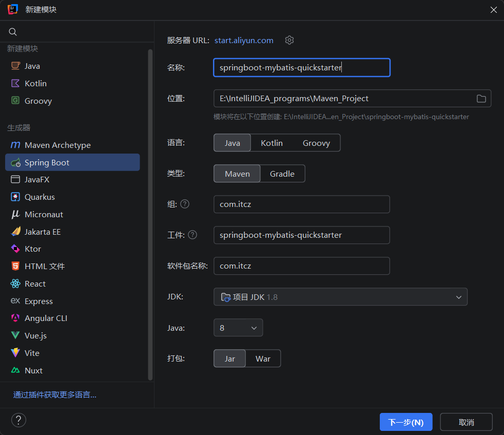Click the generator list vertical scrollbar
The image size is (504, 435).
150,215
